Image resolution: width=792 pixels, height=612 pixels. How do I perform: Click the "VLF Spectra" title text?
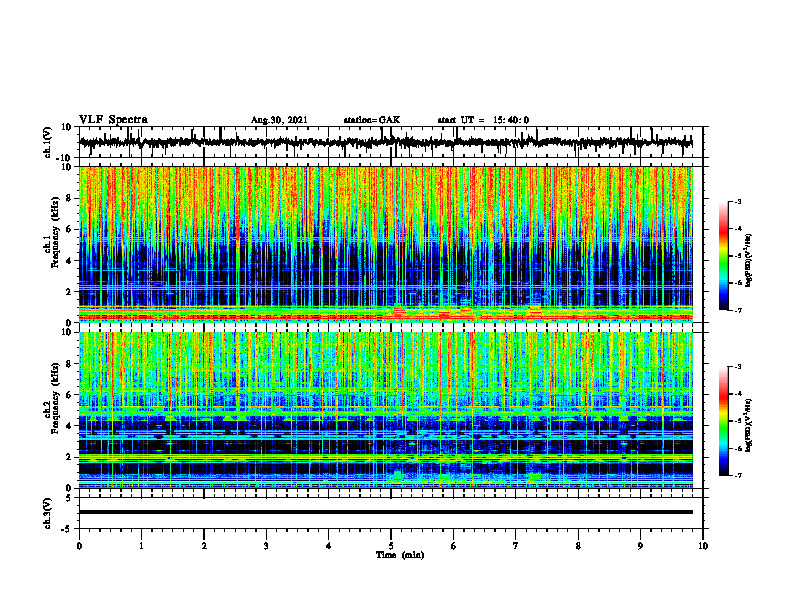coord(113,120)
